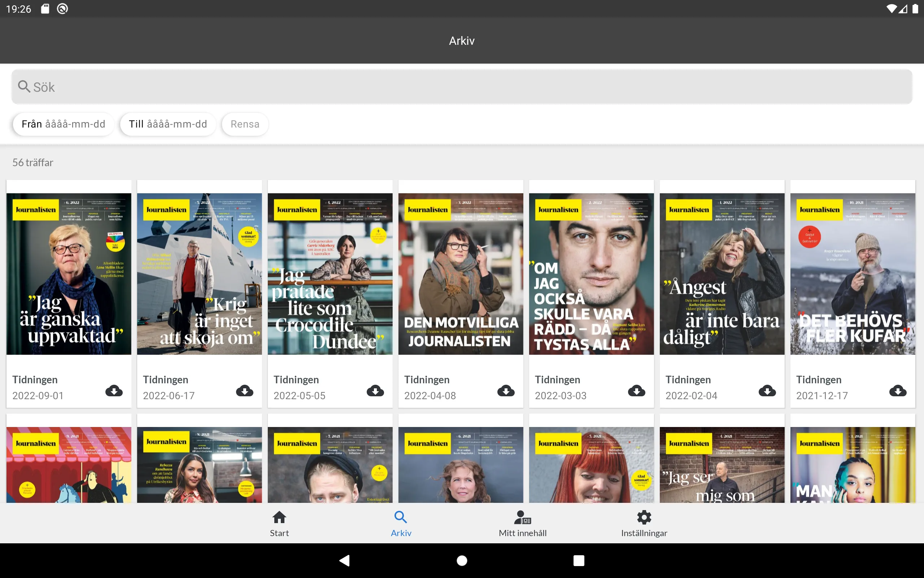
Task: Select the date text 2021-12-17
Action: (821, 396)
